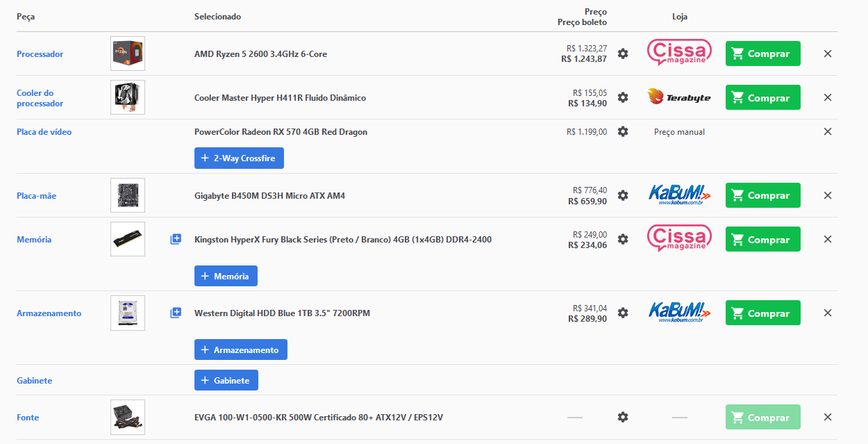Open the Memória category link

pyautogui.click(x=34, y=239)
